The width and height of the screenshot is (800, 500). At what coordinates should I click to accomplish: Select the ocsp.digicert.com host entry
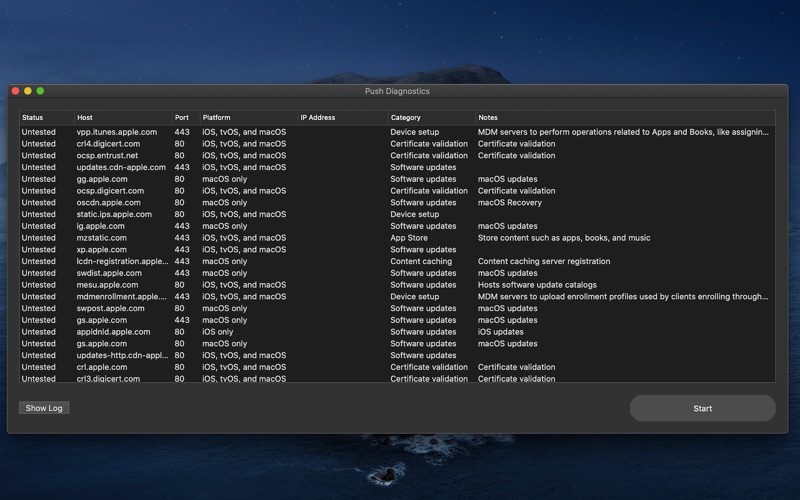point(110,191)
